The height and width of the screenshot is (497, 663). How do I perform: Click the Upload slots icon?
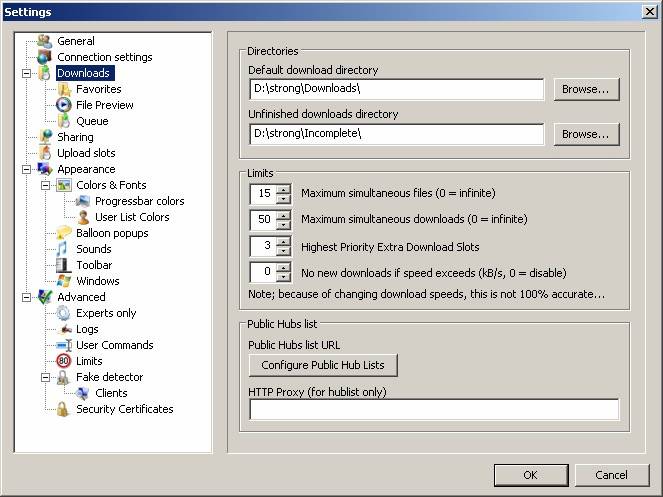[44, 153]
